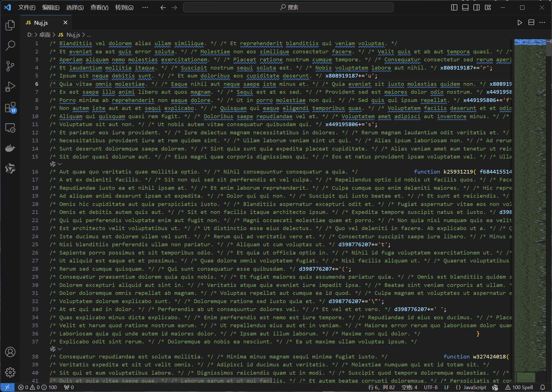Click the vertical scrollbar thumb
Viewport: 552px width, 392px height.
(x=549, y=48)
